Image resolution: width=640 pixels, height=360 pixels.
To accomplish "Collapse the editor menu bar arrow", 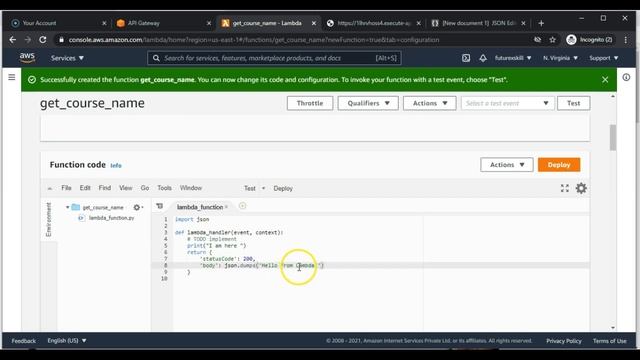I will (x=50, y=188).
